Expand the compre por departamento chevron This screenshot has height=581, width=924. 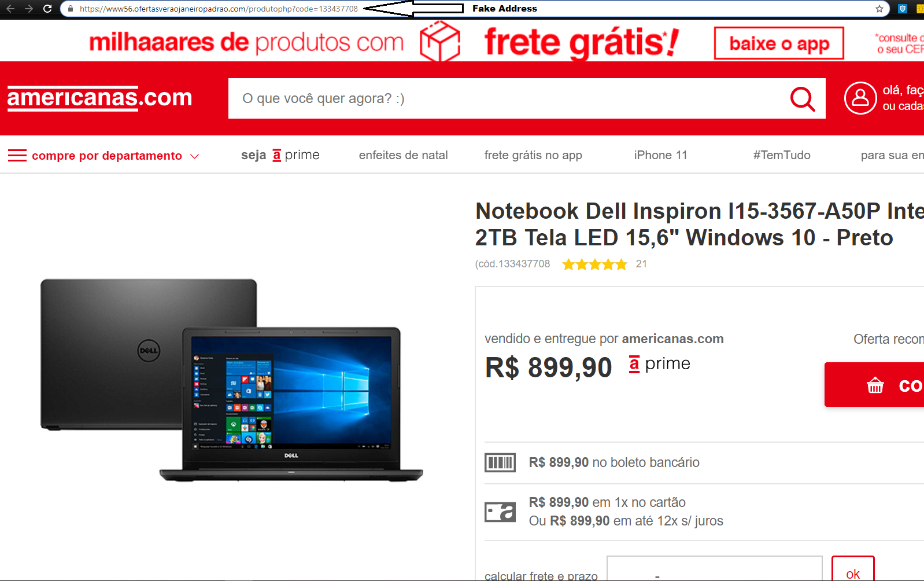195,156
